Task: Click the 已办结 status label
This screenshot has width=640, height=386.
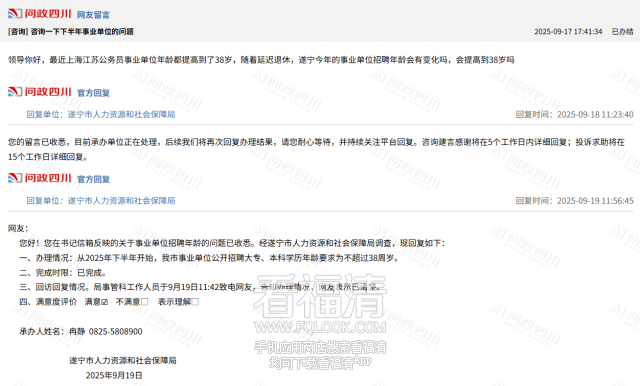Action: coord(622,31)
